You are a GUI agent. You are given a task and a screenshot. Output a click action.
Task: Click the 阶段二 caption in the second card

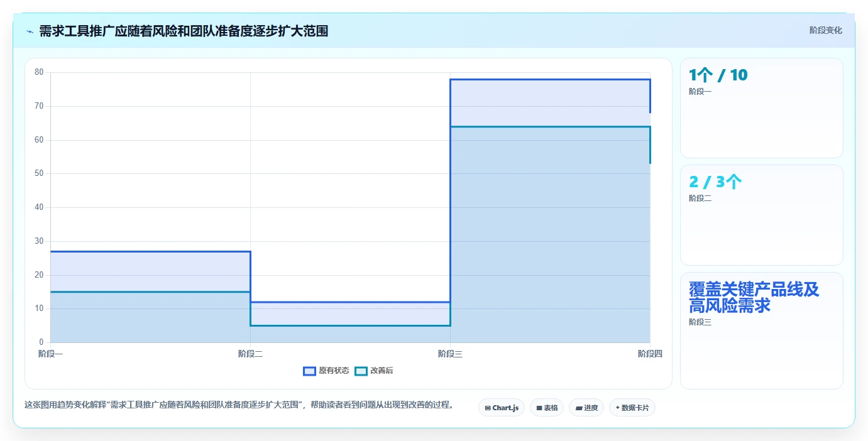[x=700, y=199]
